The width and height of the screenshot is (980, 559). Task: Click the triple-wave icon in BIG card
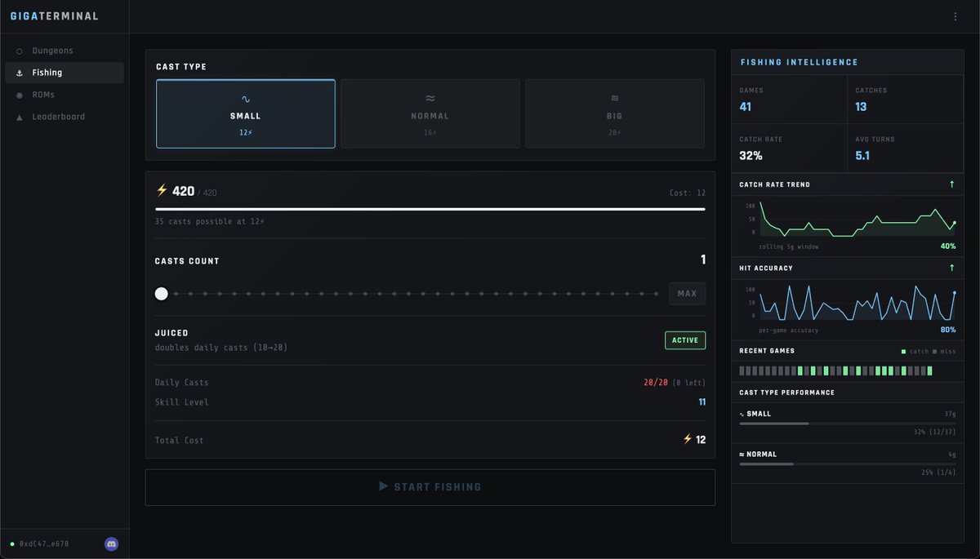(x=615, y=99)
